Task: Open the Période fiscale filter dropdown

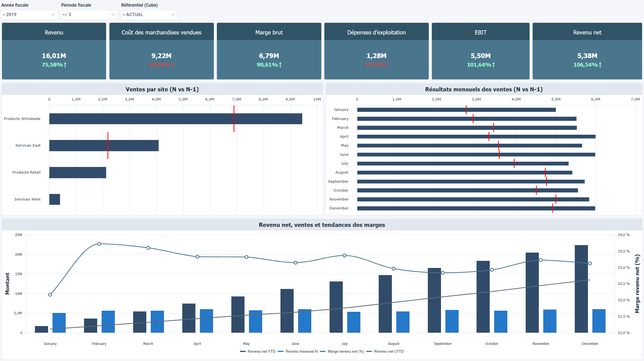Action: pos(89,14)
